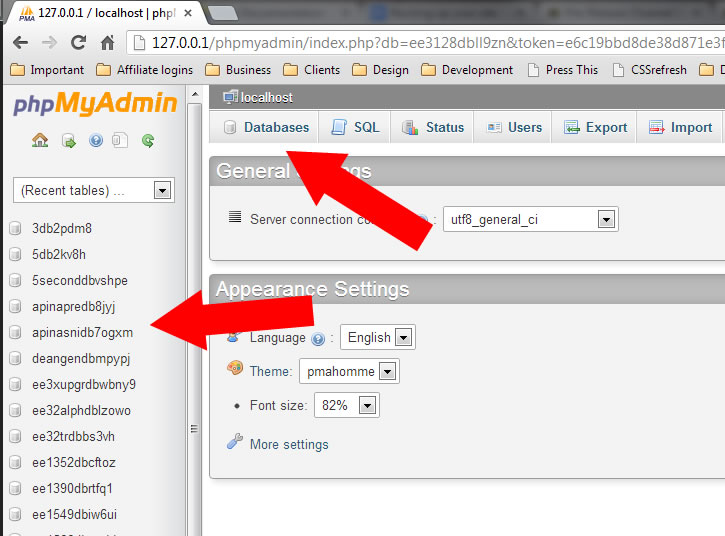725x536 pixels.
Task: Open the Important bookmarks folder
Action: [x=47, y=70]
